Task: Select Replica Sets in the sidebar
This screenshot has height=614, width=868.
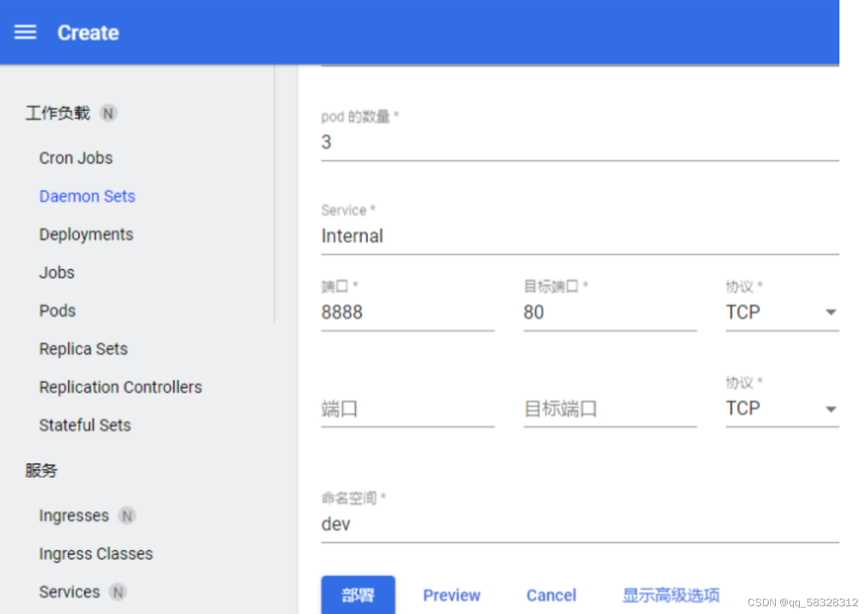Action: tap(83, 349)
